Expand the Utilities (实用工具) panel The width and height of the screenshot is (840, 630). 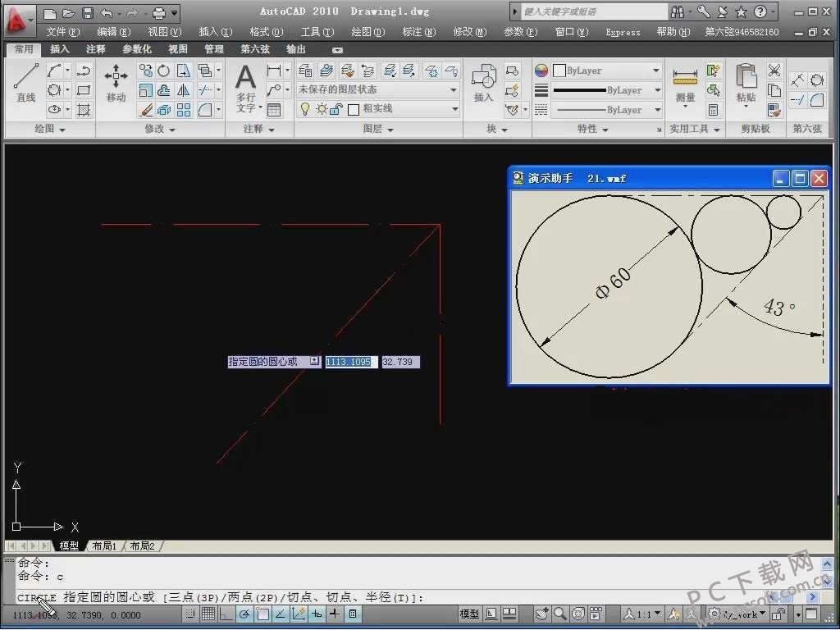[x=695, y=129]
